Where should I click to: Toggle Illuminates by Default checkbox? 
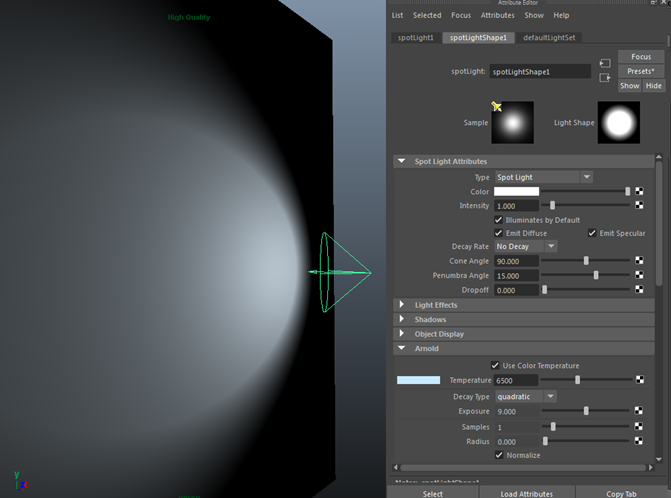[x=498, y=220]
